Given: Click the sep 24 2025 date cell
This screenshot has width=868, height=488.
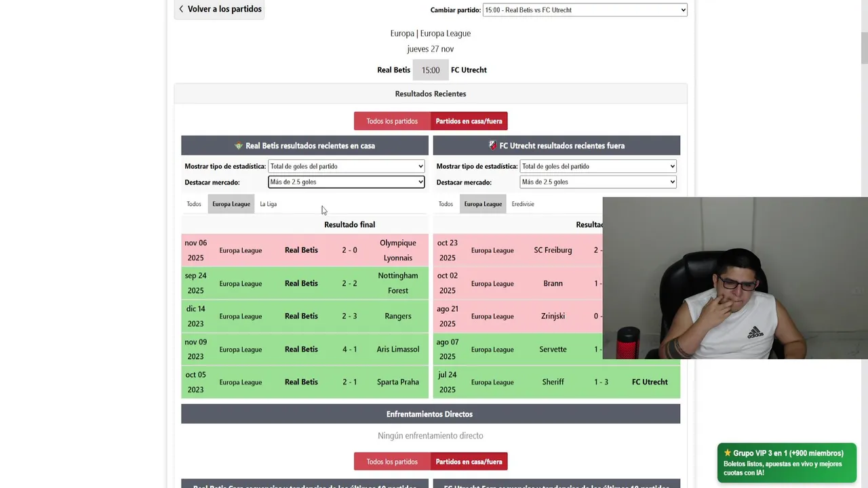Looking at the screenshot, I should 195,283.
